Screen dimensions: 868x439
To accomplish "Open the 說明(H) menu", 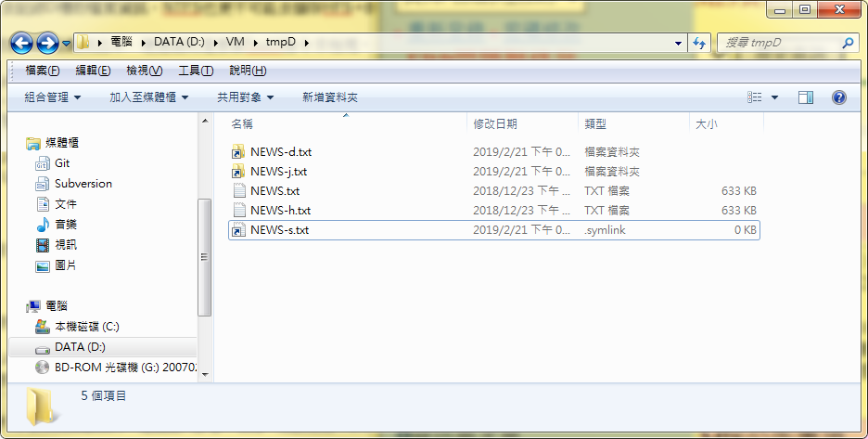I will (248, 71).
